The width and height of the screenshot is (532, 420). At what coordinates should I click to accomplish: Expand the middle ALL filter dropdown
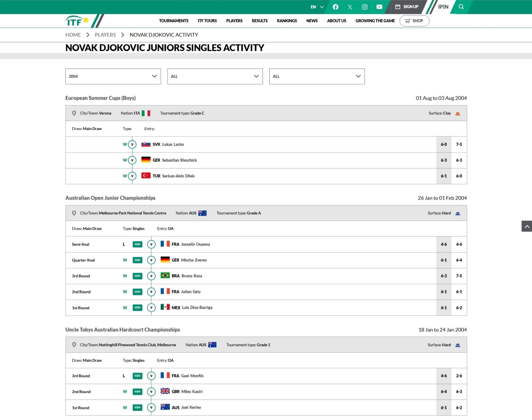215,77
